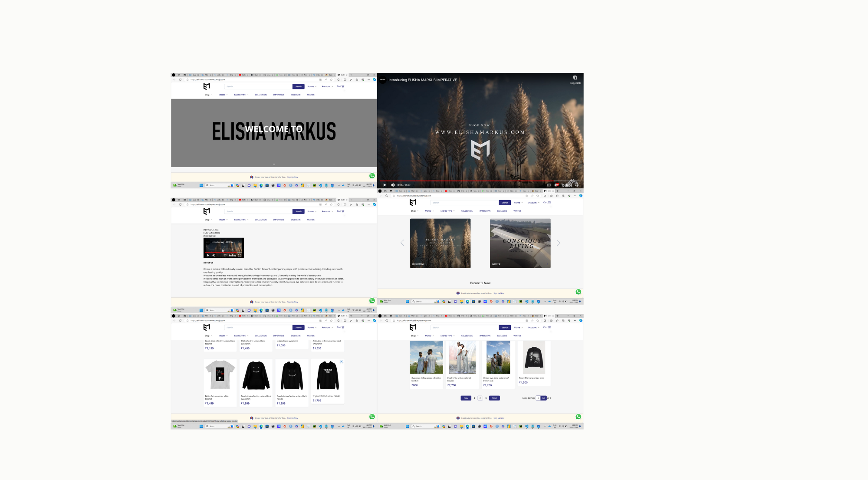Toggle closed captions with the CC button
The height and width of the screenshot is (480, 868).
point(548,185)
